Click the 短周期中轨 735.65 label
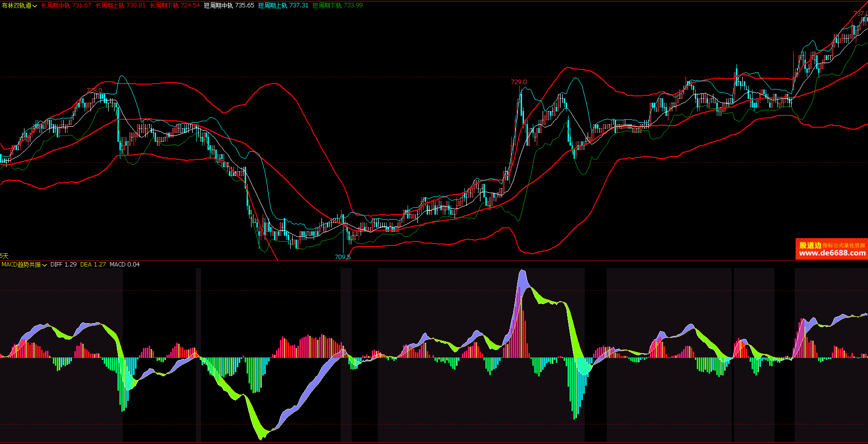The width and height of the screenshot is (868, 444). [x=229, y=5]
